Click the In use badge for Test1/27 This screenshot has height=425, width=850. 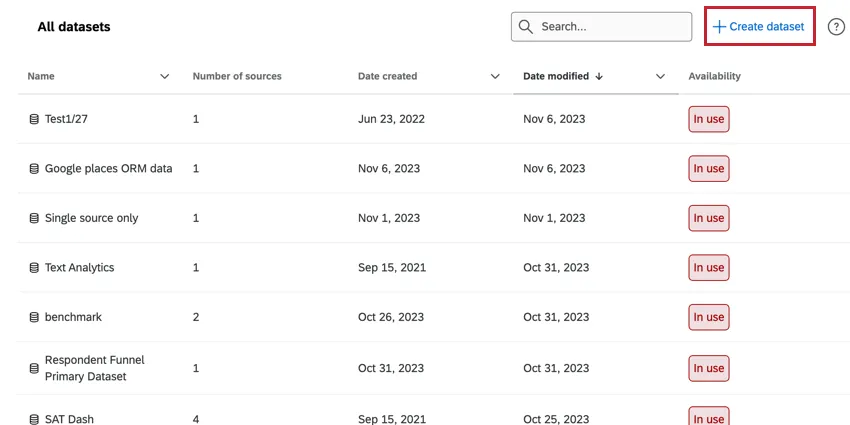(708, 119)
